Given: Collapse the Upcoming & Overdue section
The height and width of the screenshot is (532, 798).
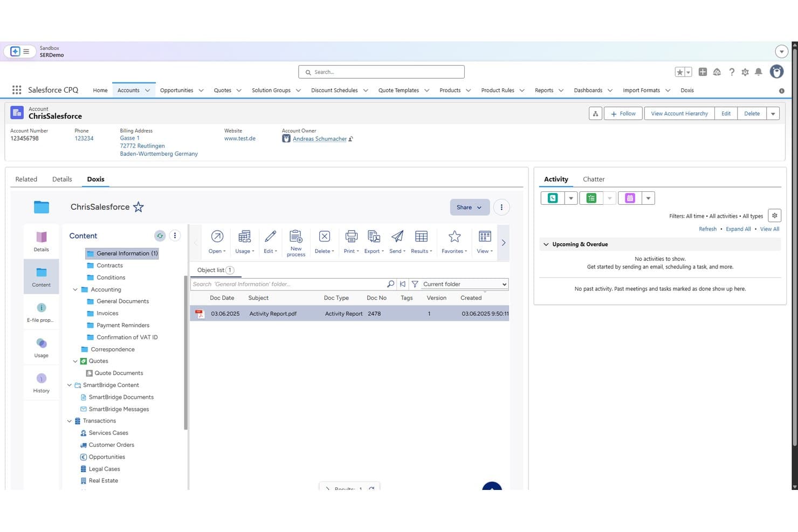Looking at the screenshot, I should [546, 244].
